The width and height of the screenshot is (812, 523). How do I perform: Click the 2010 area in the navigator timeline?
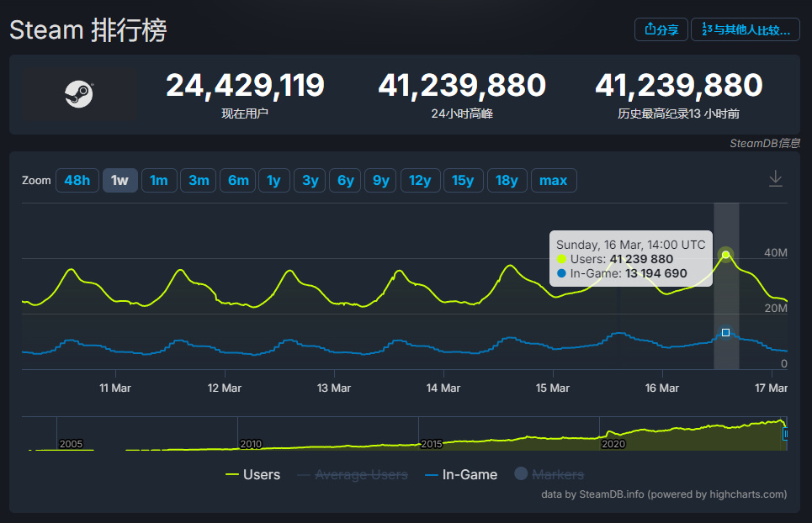click(x=251, y=444)
